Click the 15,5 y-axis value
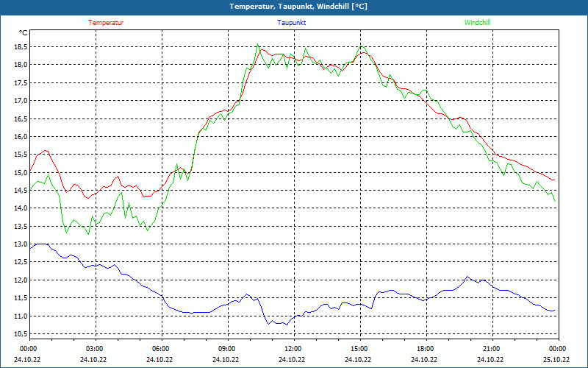Screen dimensions: 588x368 [21, 155]
